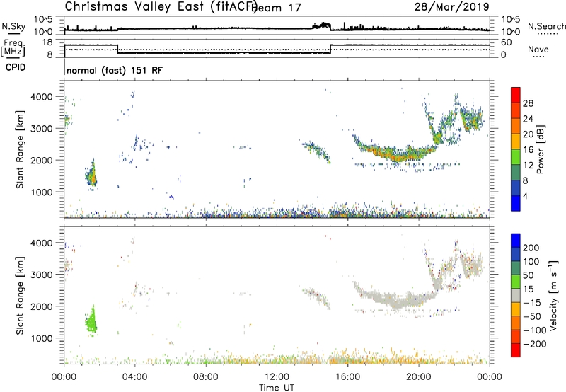Click the blue bottom segment of Power colorbar

click(x=516, y=203)
